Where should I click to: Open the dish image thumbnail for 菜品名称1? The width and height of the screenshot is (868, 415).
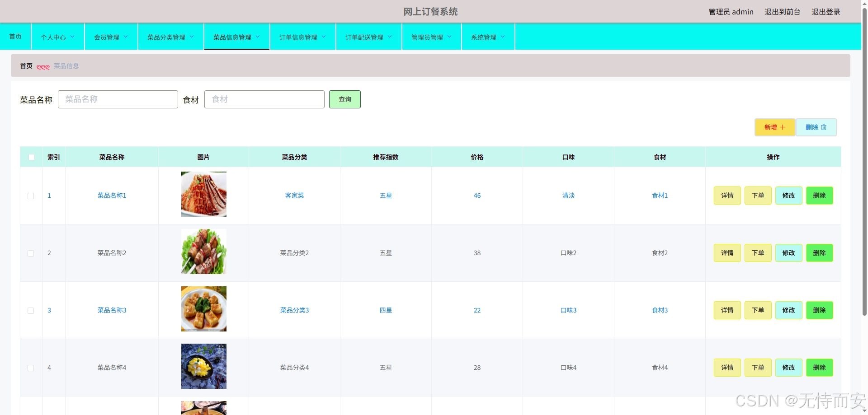[x=204, y=194]
